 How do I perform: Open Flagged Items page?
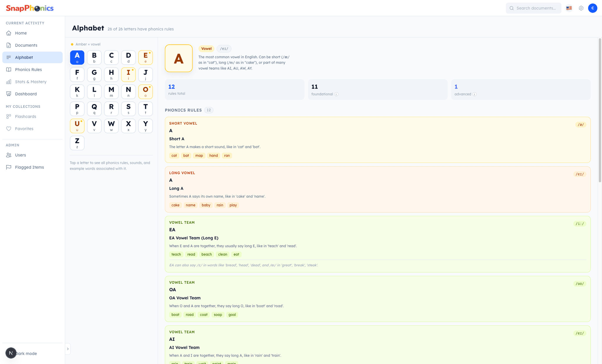point(32,167)
